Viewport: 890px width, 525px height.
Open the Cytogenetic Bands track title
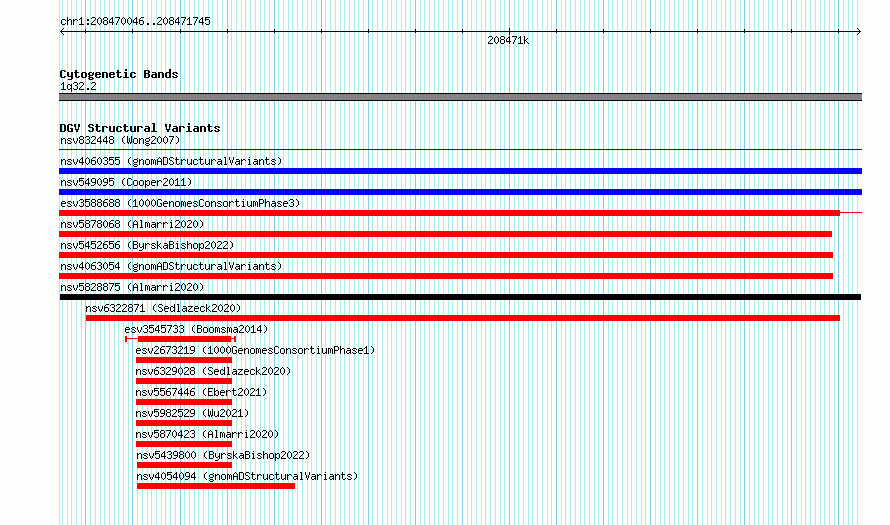pyautogui.click(x=119, y=74)
